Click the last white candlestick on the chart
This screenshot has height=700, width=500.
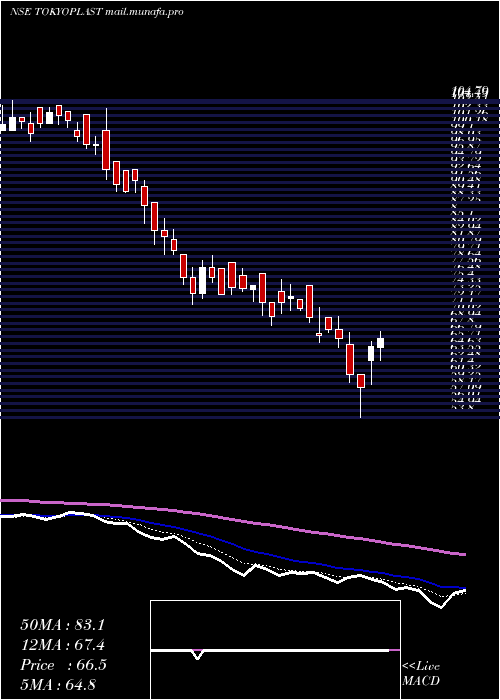click(380, 343)
